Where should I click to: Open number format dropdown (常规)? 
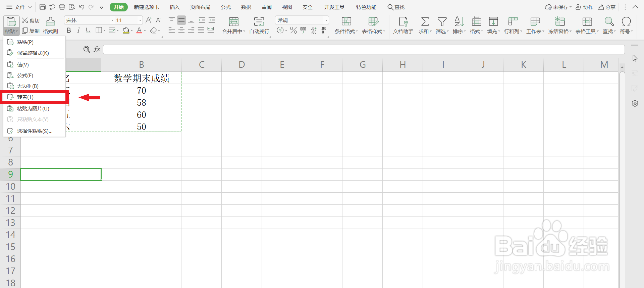(326, 20)
